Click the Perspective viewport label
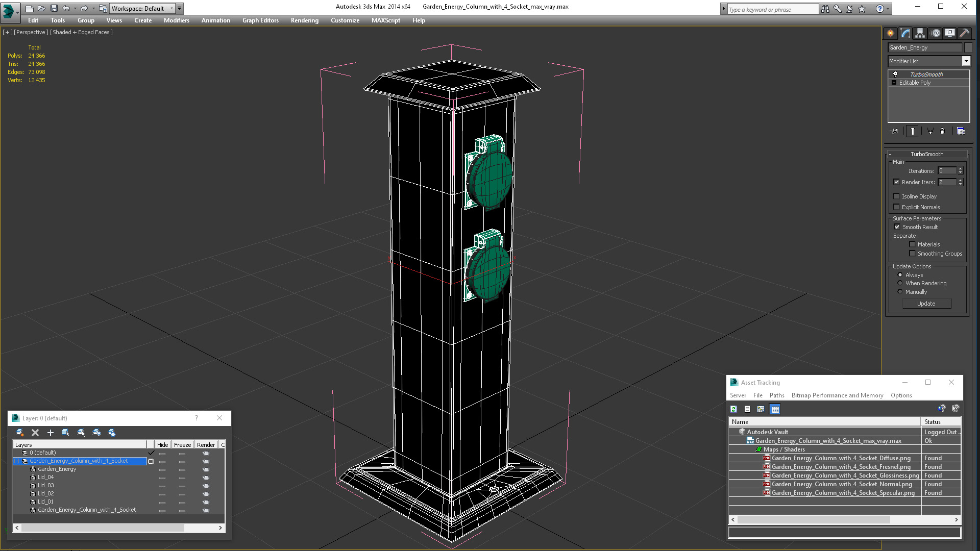The height and width of the screenshot is (551, 980). [x=31, y=32]
